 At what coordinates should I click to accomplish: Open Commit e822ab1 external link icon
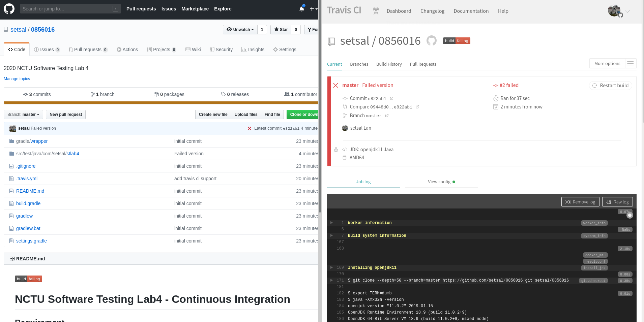(391, 98)
